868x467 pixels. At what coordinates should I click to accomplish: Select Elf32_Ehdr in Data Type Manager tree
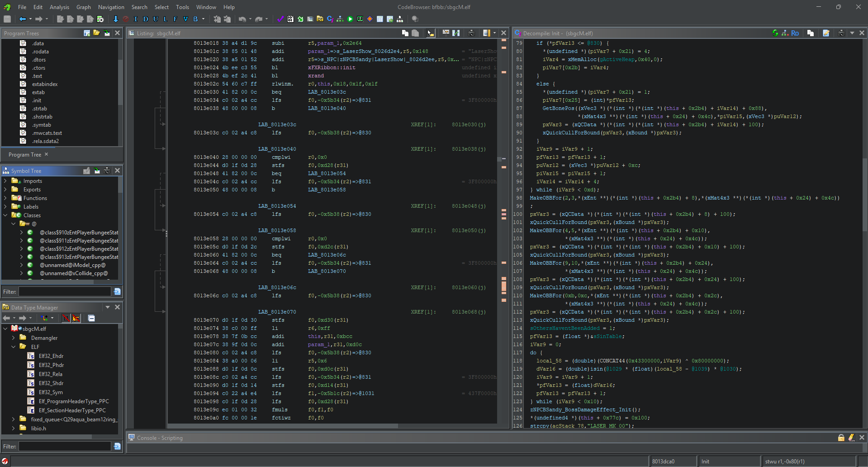point(51,356)
